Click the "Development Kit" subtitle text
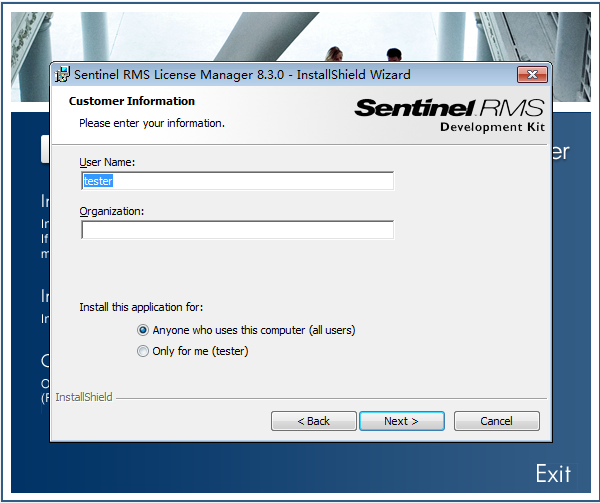The height and width of the screenshot is (503, 600). (491, 127)
